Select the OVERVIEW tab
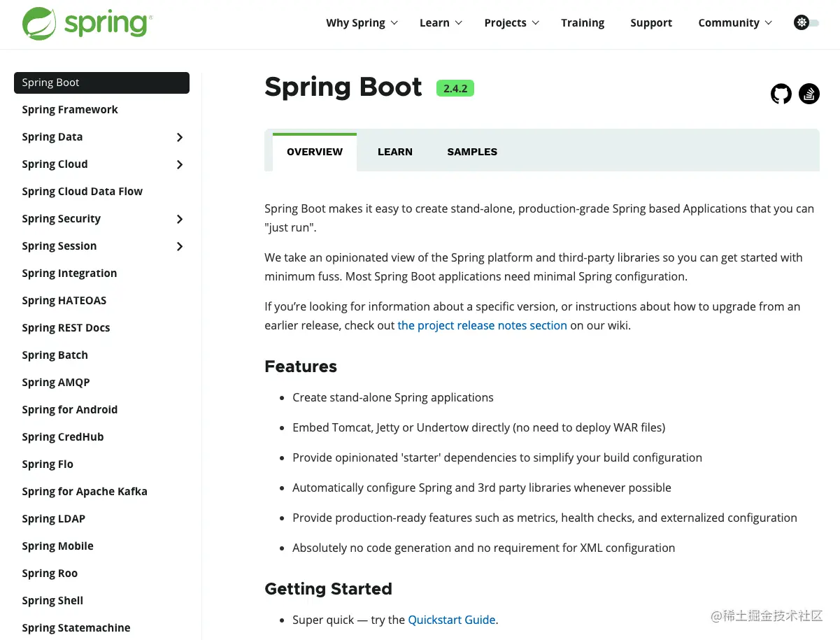This screenshot has height=640, width=840. point(315,152)
